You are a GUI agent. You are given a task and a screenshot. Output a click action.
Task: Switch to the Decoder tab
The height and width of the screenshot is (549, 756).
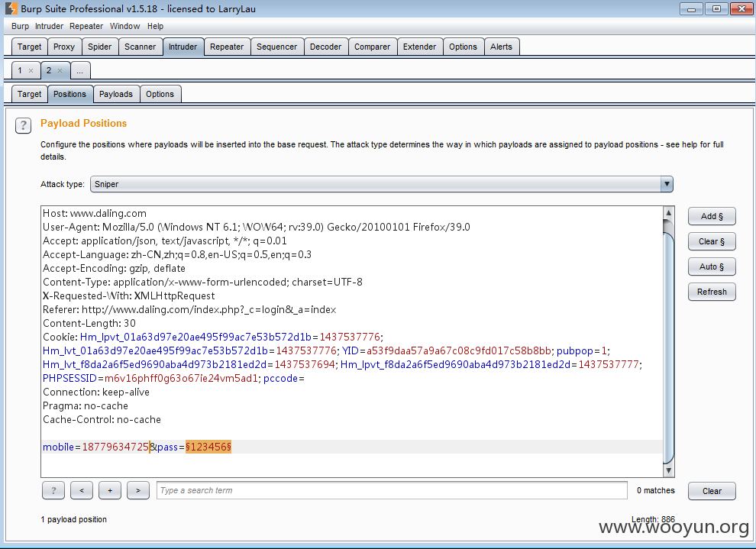325,47
